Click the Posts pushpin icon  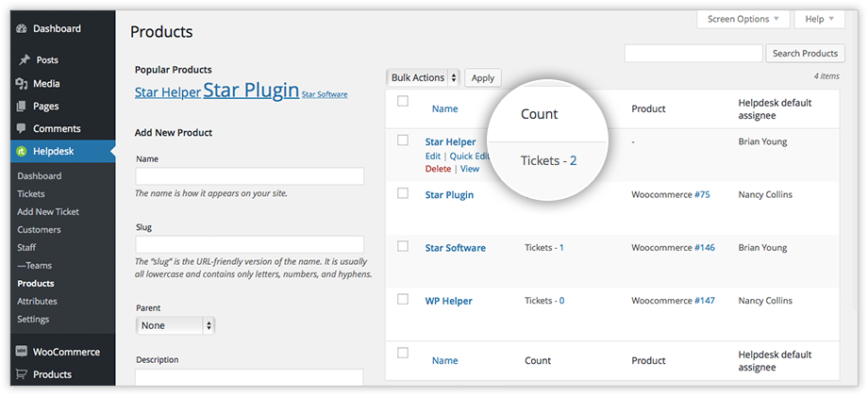pyautogui.click(x=22, y=60)
